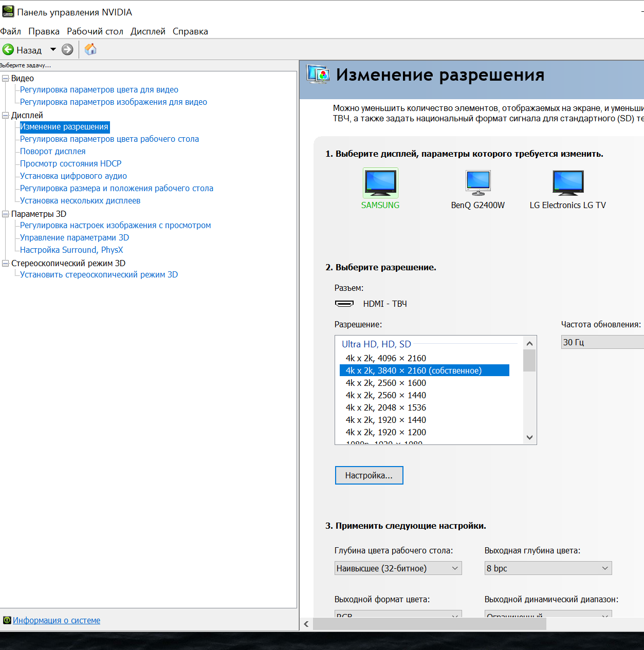Screen dimensions: 644x650
Task: Select the SAMSUNG display icon
Action: (380, 183)
